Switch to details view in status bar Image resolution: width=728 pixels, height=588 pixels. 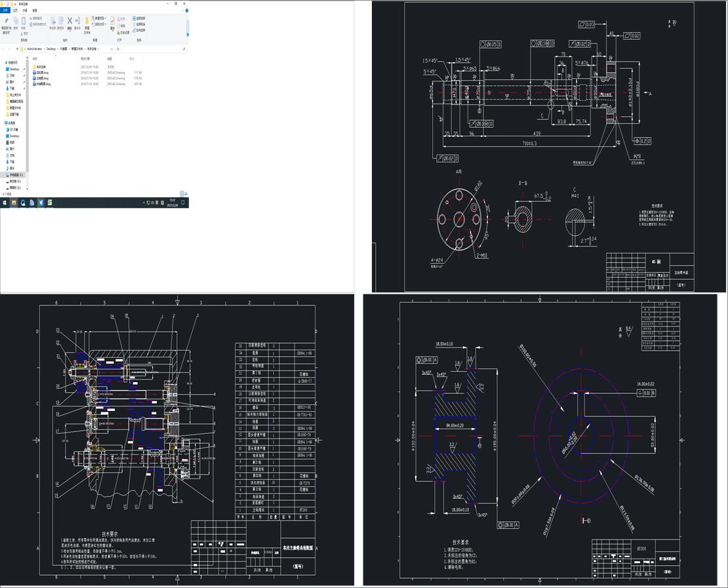coord(182,194)
